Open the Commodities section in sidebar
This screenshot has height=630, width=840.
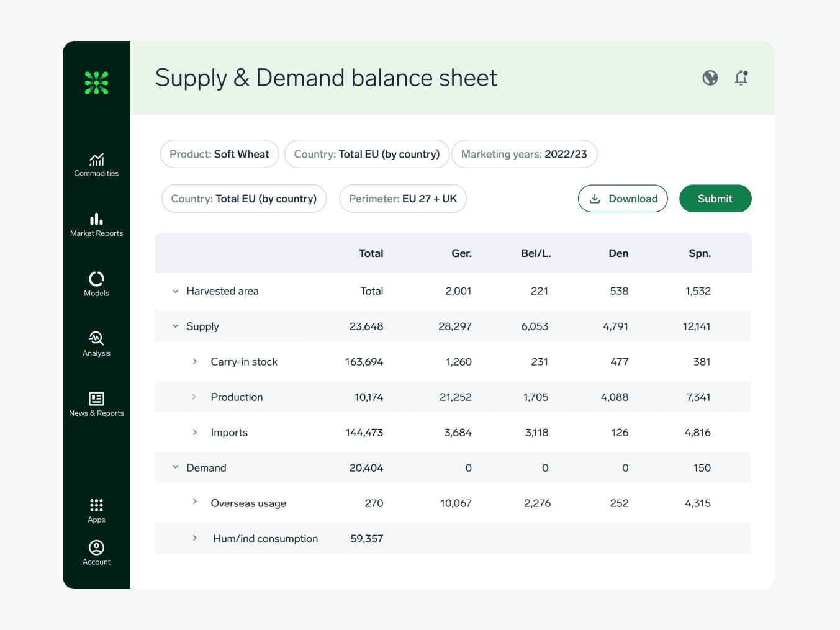96,163
